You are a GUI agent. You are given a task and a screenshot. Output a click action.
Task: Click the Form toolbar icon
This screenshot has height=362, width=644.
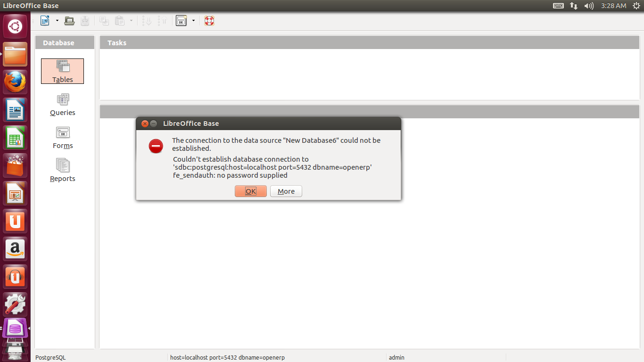click(x=181, y=21)
